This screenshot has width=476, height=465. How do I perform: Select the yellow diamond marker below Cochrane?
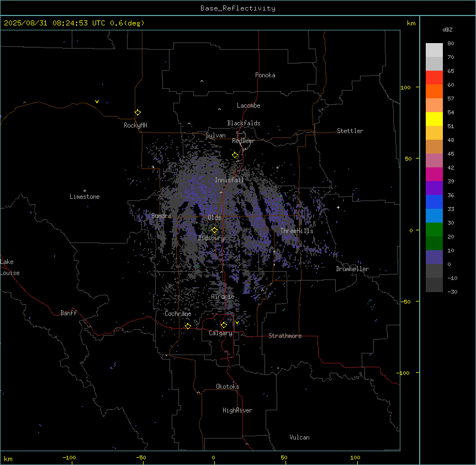pos(188,326)
